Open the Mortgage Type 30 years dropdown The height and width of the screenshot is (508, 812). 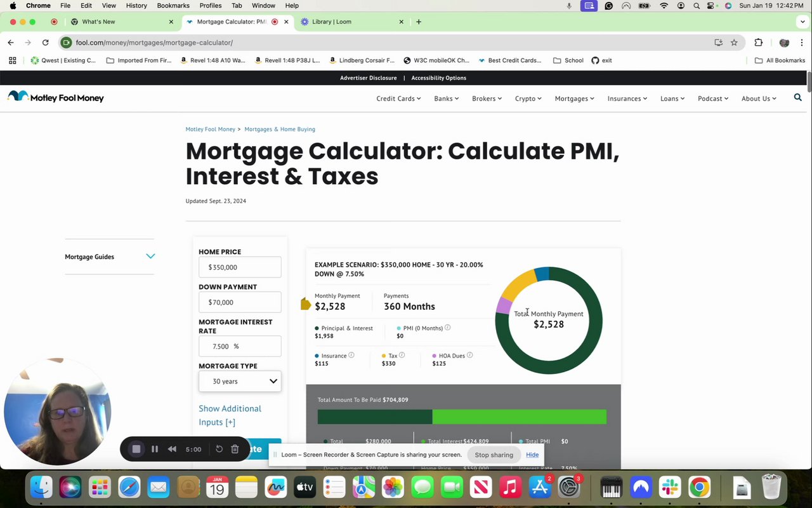tap(240, 382)
